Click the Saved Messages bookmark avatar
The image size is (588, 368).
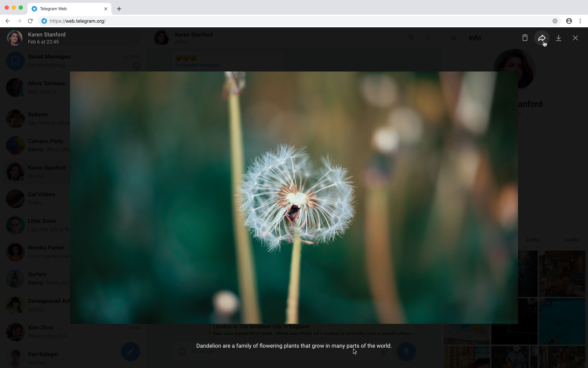[x=15, y=61]
